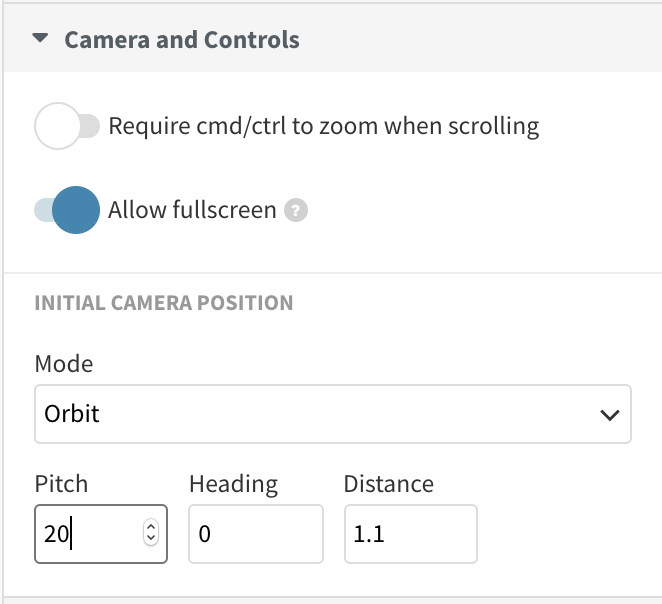662x604 pixels.
Task: Click the Distance field label
Action: click(x=388, y=484)
